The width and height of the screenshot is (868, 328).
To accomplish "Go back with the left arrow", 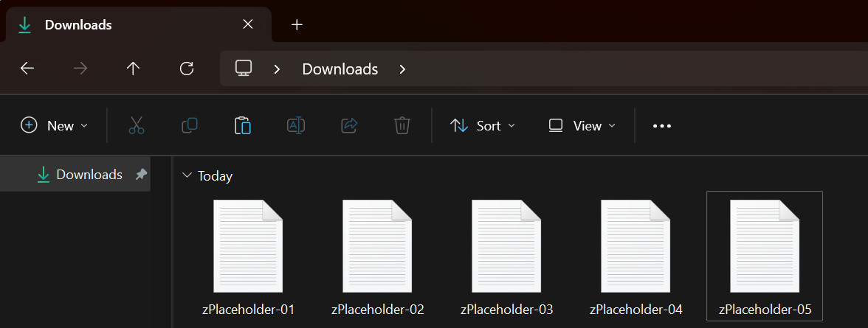I will [27, 69].
